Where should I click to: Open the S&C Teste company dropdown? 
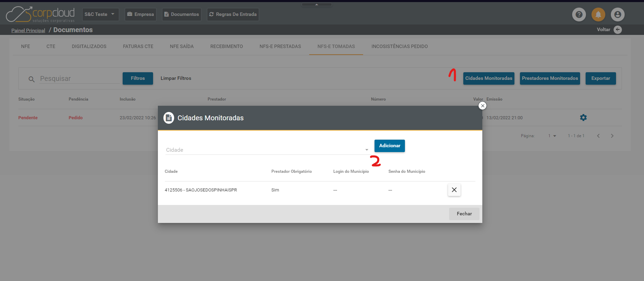click(101, 15)
